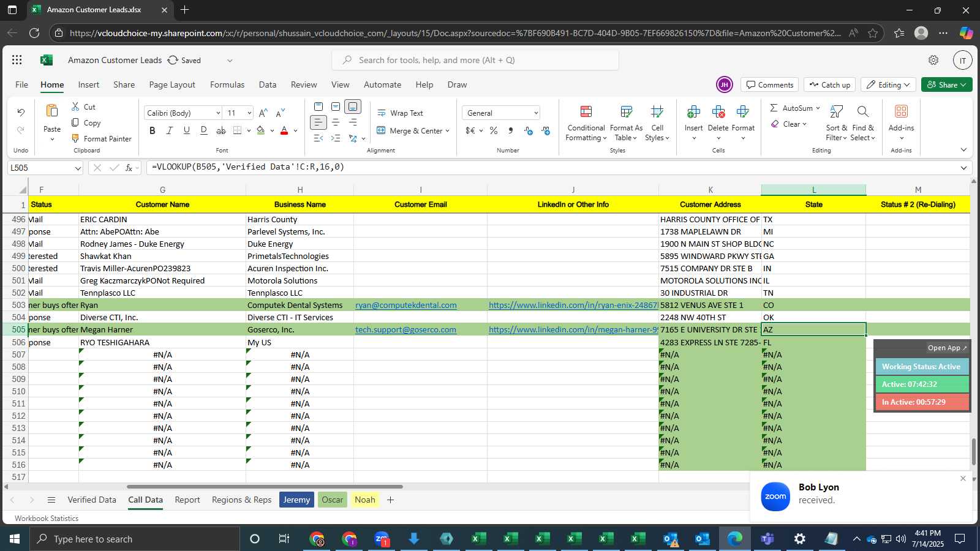Open the Comments pane
Screen dimensions: 980x551
click(x=770, y=84)
